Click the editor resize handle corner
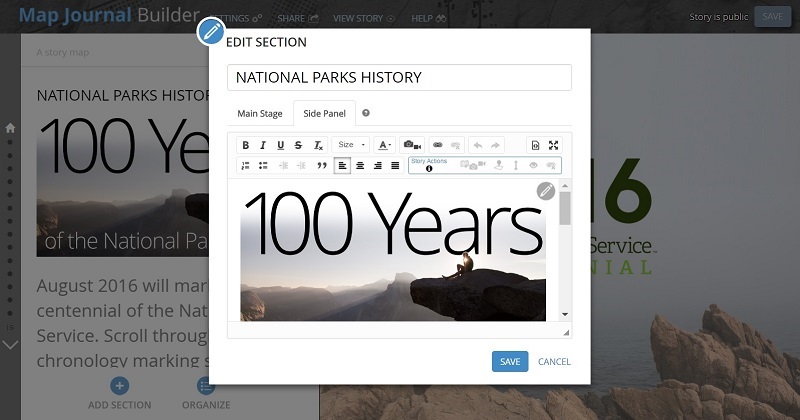This screenshot has height=420, width=800. (x=566, y=333)
